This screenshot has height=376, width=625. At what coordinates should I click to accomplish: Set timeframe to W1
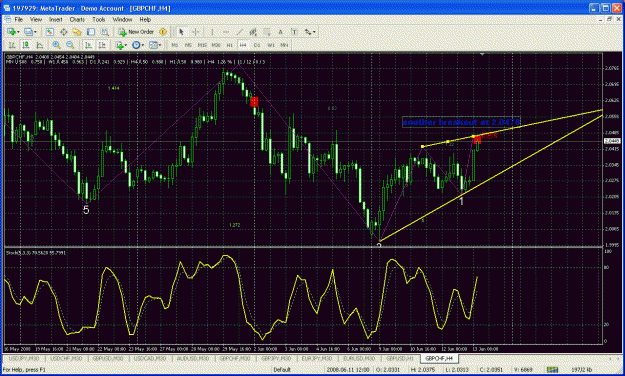click(x=271, y=45)
